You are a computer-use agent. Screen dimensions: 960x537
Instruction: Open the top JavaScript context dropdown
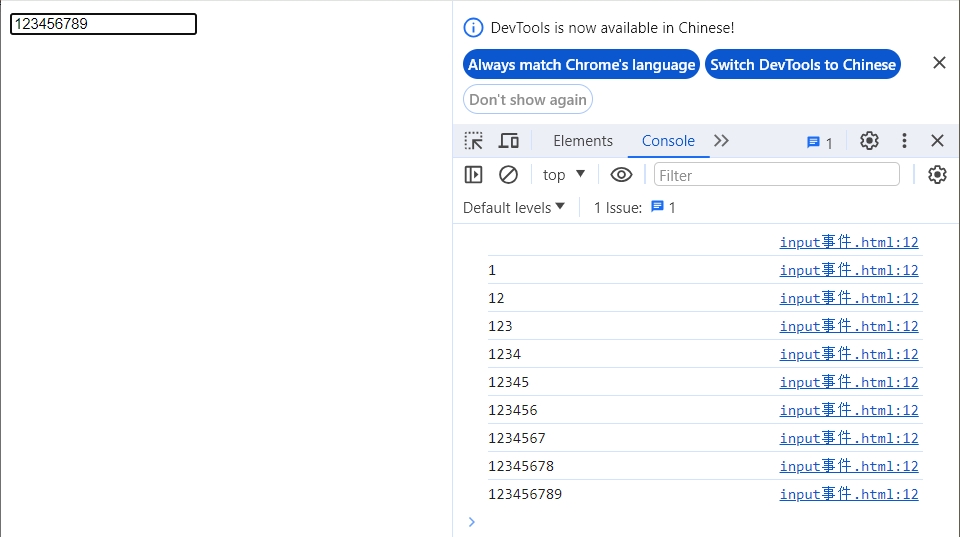pos(564,175)
